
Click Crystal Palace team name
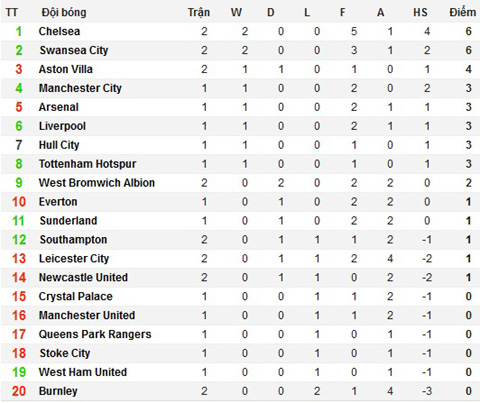[76, 297]
